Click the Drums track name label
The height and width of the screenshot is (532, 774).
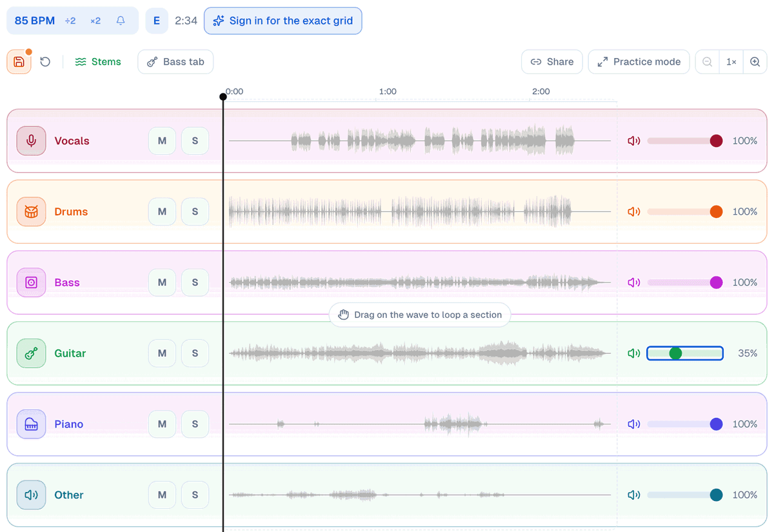(71, 212)
